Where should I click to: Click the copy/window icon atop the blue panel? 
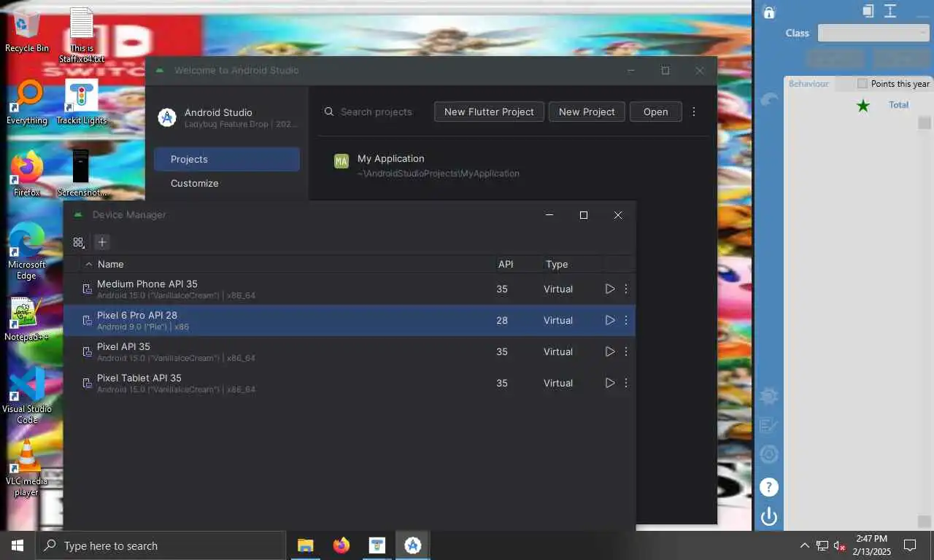click(x=868, y=10)
